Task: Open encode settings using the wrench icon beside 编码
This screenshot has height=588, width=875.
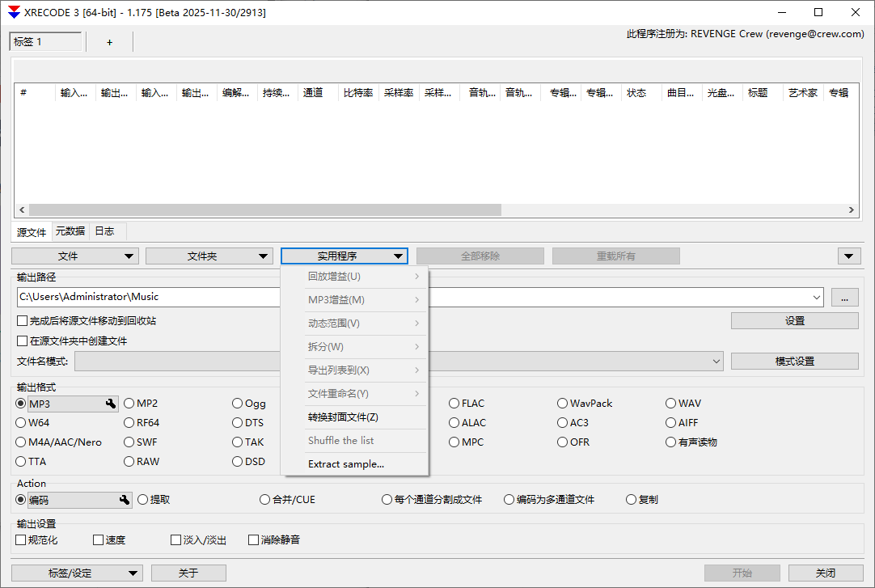Action: pos(124,499)
